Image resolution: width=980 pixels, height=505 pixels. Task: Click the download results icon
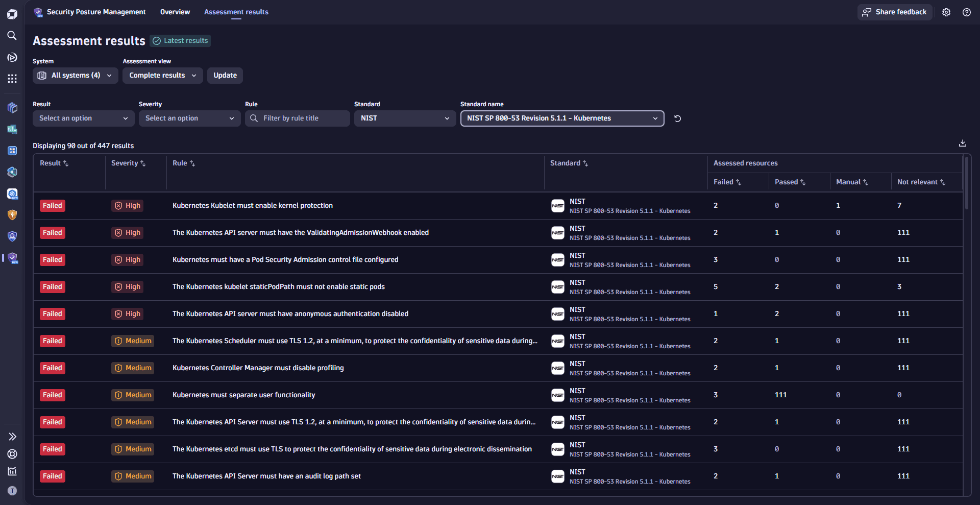(x=962, y=143)
